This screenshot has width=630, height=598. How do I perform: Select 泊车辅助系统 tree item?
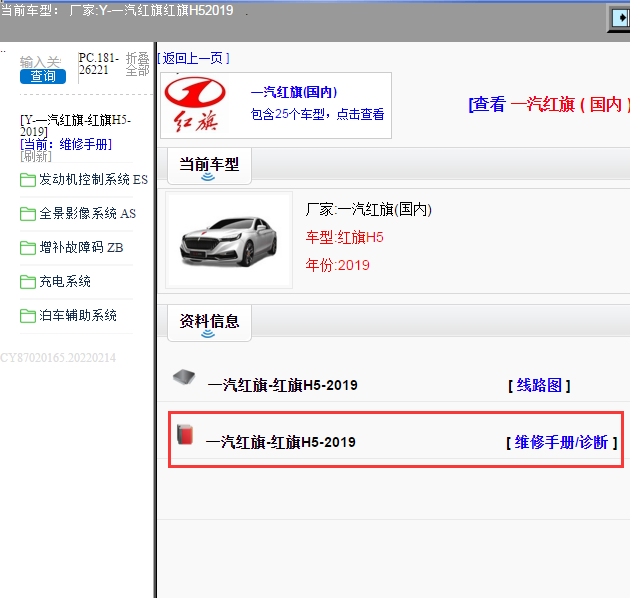(78, 315)
